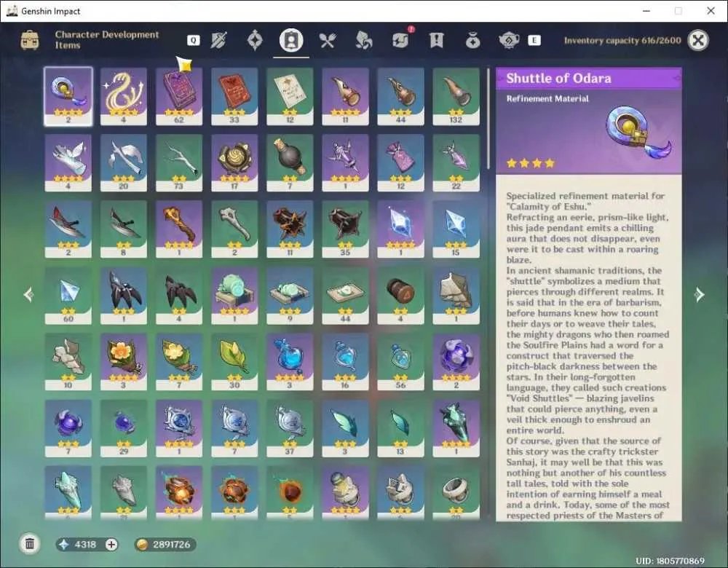Select the Shuttle of Odara item in grid

[x=68, y=97]
